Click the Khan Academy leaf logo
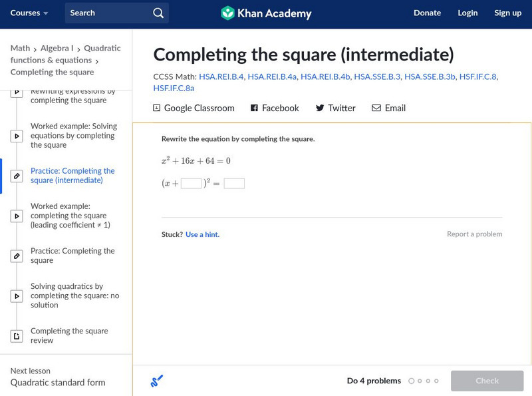Screen dimensions: 532x396 click(227, 13)
